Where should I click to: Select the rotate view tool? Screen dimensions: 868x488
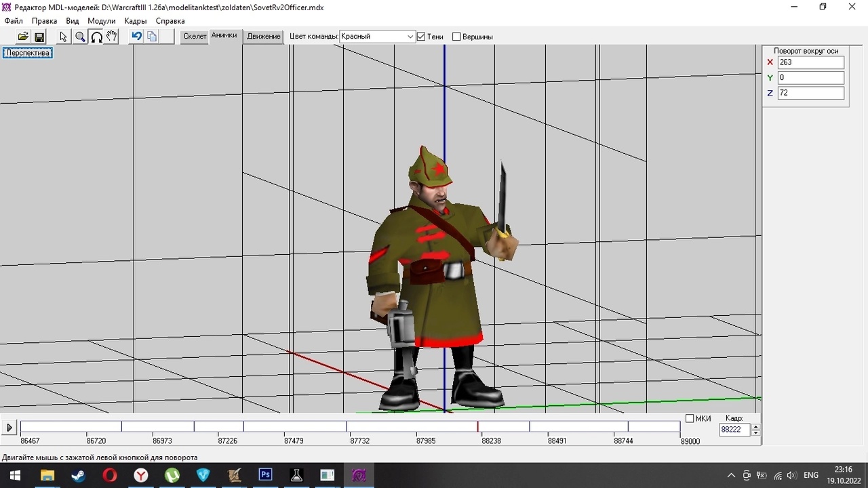(96, 37)
